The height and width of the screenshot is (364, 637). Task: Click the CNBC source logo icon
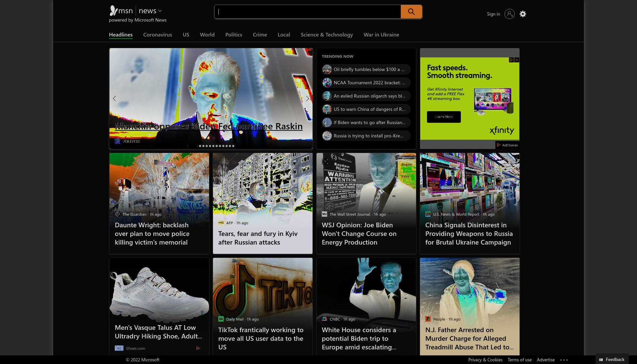click(x=324, y=319)
